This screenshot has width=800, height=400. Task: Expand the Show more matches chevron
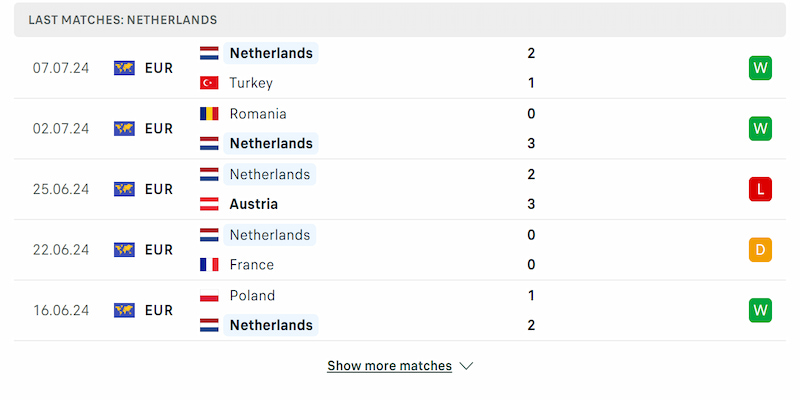[466, 366]
